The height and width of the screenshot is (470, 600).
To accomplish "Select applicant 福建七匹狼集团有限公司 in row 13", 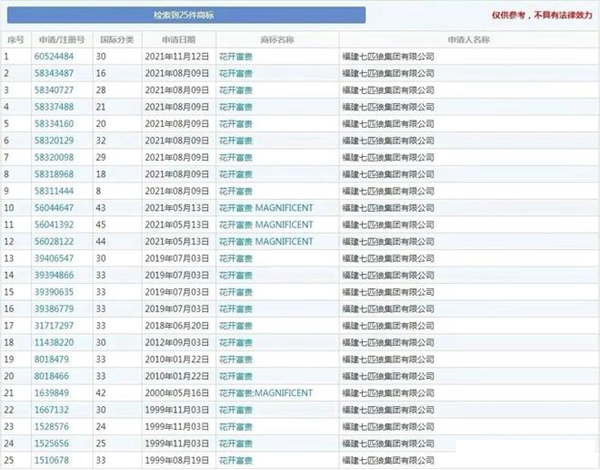I will (388, 259).
